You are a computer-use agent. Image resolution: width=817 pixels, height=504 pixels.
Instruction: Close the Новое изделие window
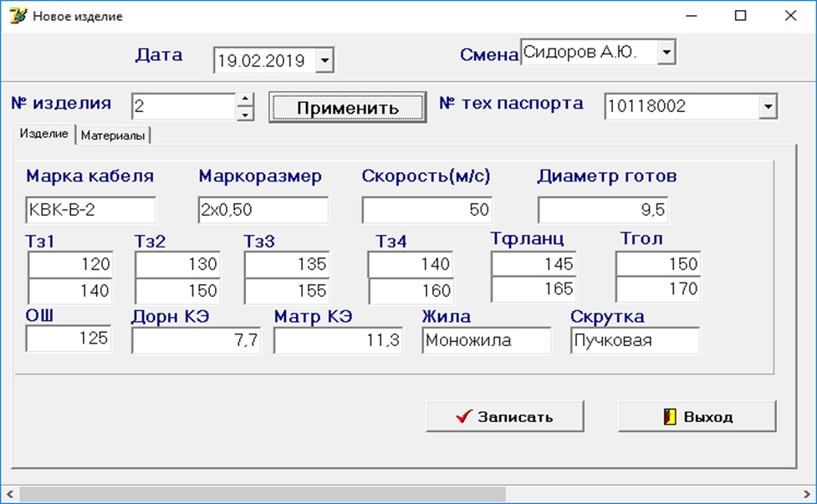click(790, 16)
